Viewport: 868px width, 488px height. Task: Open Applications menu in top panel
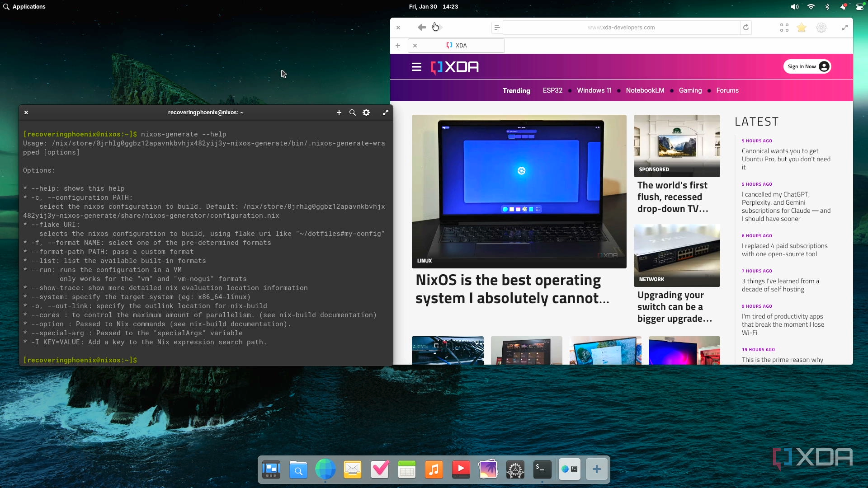(x=24, y=7)
